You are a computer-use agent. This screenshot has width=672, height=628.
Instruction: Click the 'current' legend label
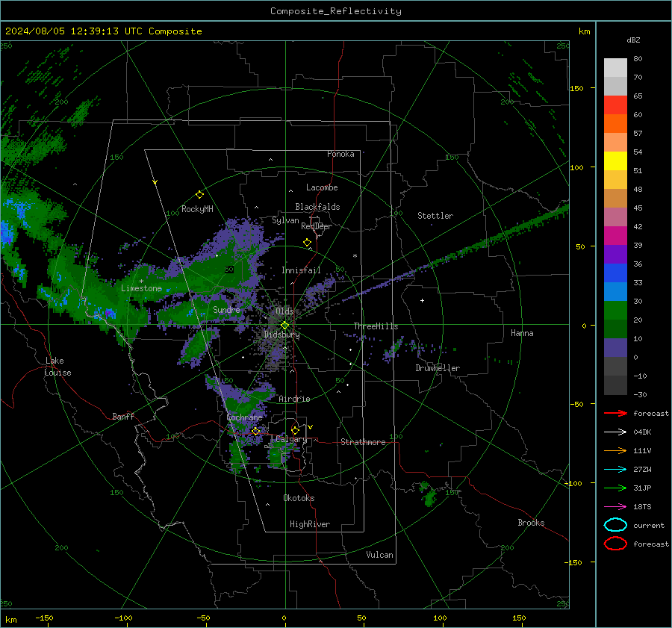click(649, 525)
